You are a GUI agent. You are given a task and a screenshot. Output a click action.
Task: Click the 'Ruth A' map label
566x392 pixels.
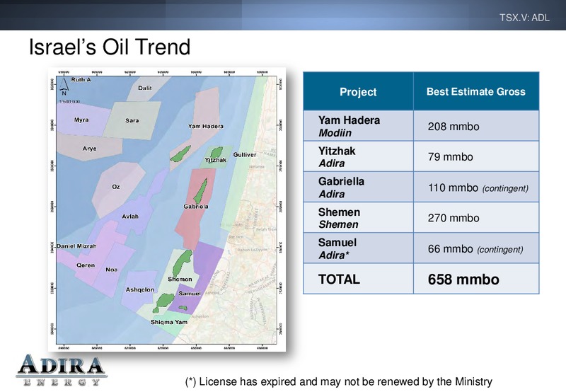click(81, 80)
